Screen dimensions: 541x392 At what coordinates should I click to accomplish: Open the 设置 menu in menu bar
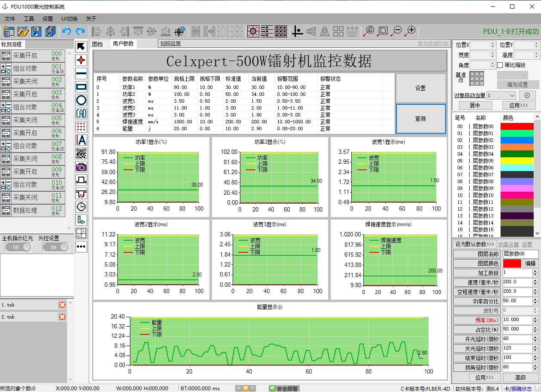pyautogui.click(x=48, y=19)
